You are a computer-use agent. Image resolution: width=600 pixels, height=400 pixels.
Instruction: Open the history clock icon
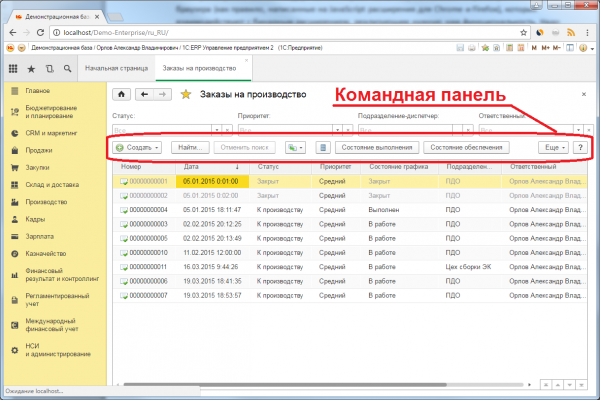(x=48, y=69)
